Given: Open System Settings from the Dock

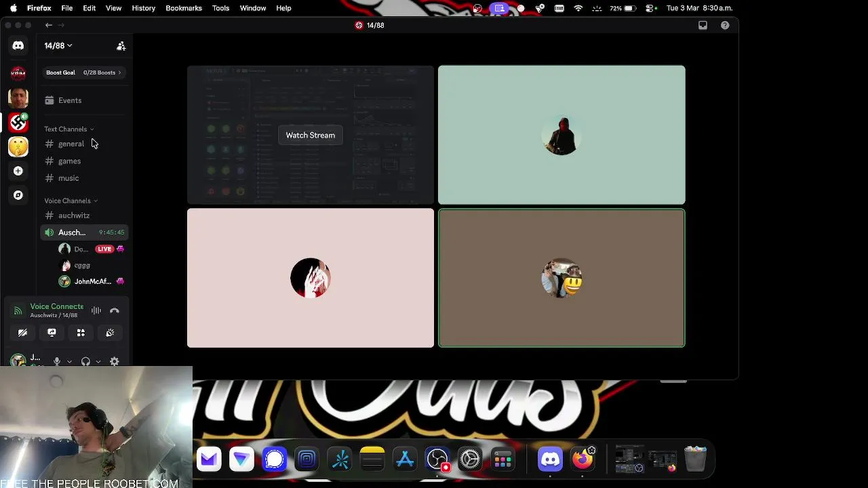Looking at the screenshot, I should pos(470,460).
